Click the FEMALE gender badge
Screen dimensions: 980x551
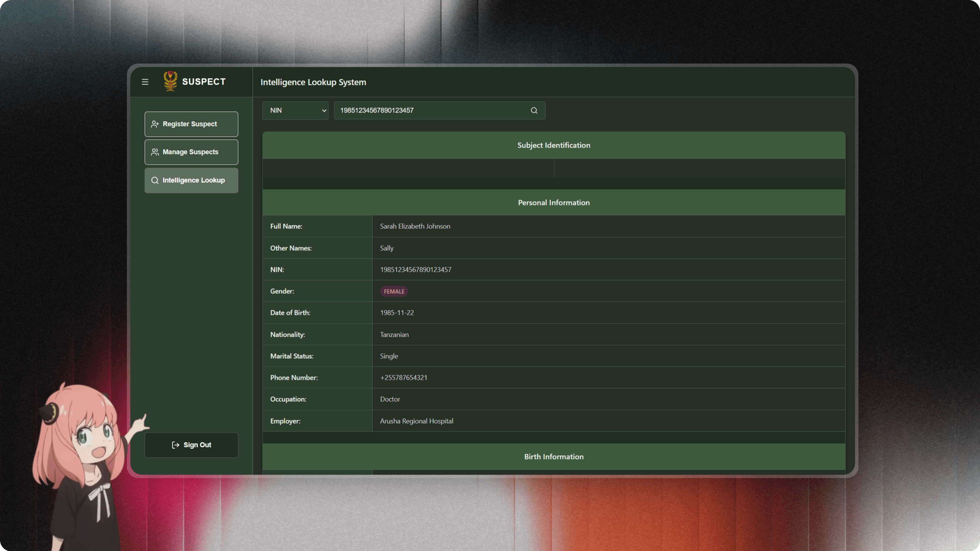[394, 291]
